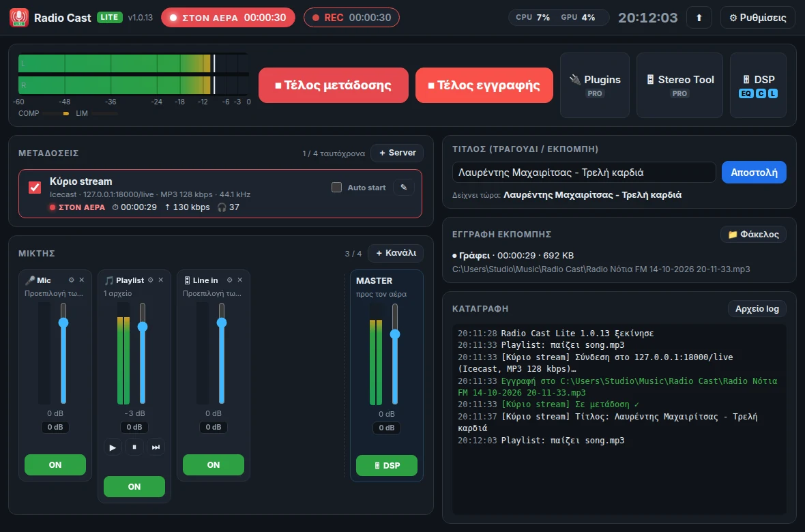Viewport: 805px width, 532px height.
Task: Remove the Line in channel
Action: 239,280
